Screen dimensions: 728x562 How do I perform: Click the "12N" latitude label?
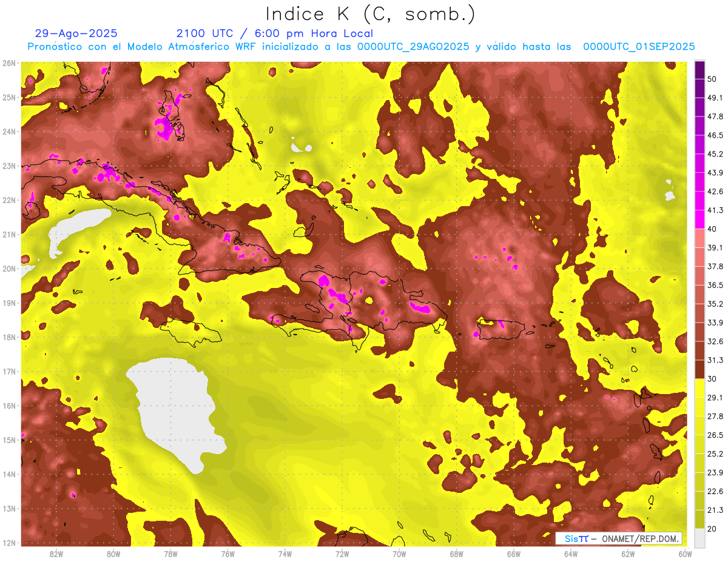(x=9, y=543)
